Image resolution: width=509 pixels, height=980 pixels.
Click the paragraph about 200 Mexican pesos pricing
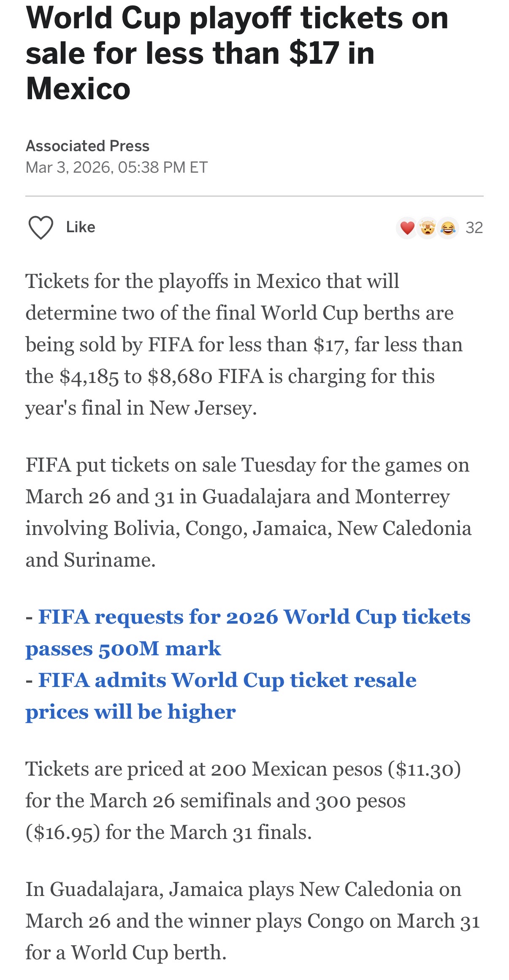(243, 801)
